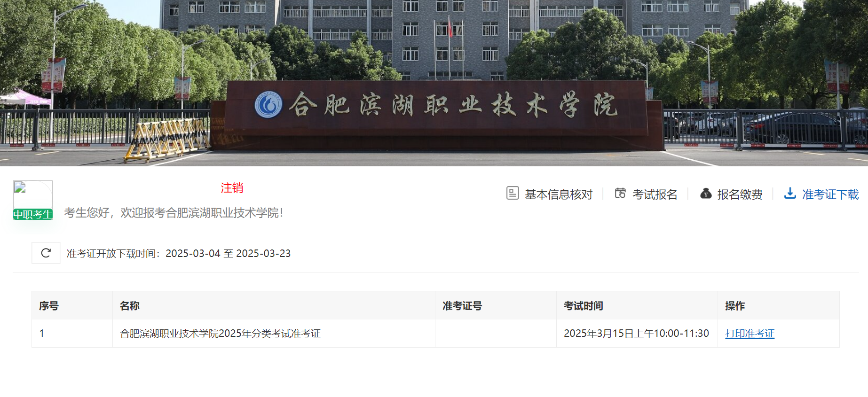This screenshot has height=397, width=868.
Task: Click the refresh icon button
Action: 46,253
